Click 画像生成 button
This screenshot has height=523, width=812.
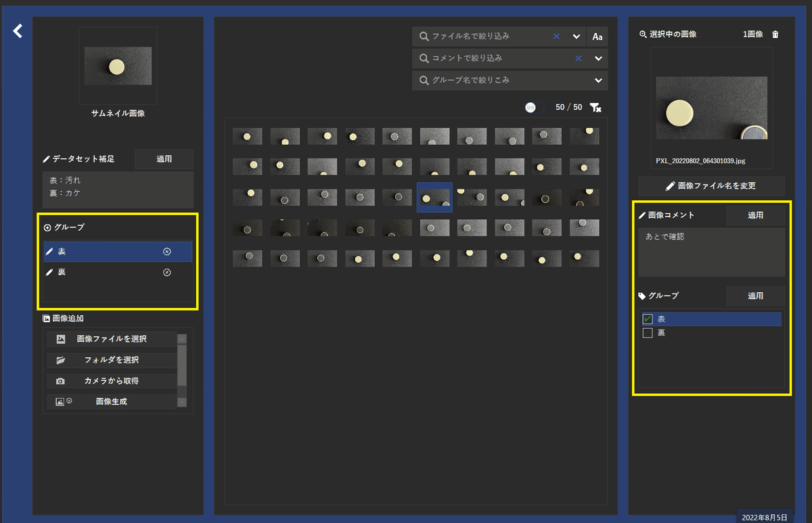pyautogui.click(x=112, y=402)
